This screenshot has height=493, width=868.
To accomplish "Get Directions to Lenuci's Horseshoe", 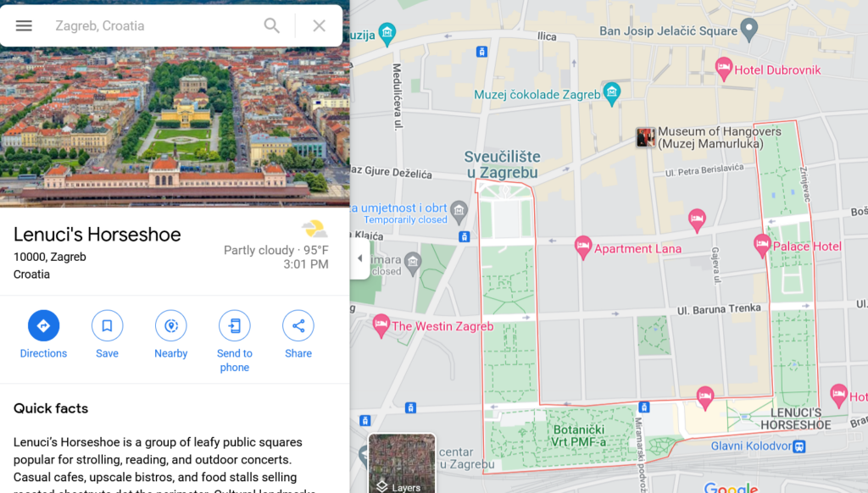I will [43, 326].
